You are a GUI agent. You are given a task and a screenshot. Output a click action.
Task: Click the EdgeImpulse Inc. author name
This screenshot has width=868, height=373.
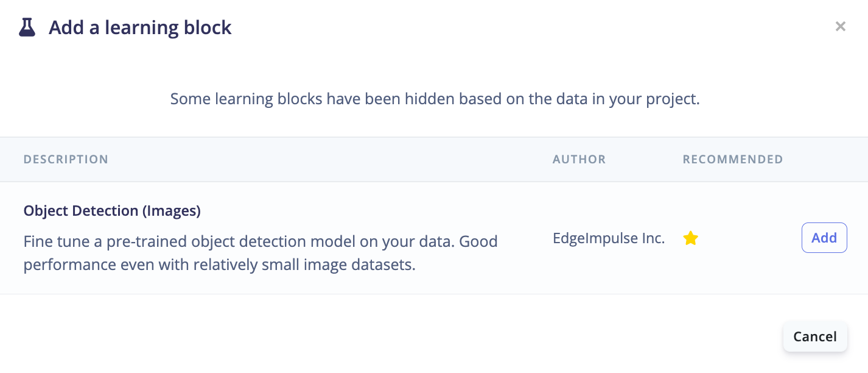(609, 238)
